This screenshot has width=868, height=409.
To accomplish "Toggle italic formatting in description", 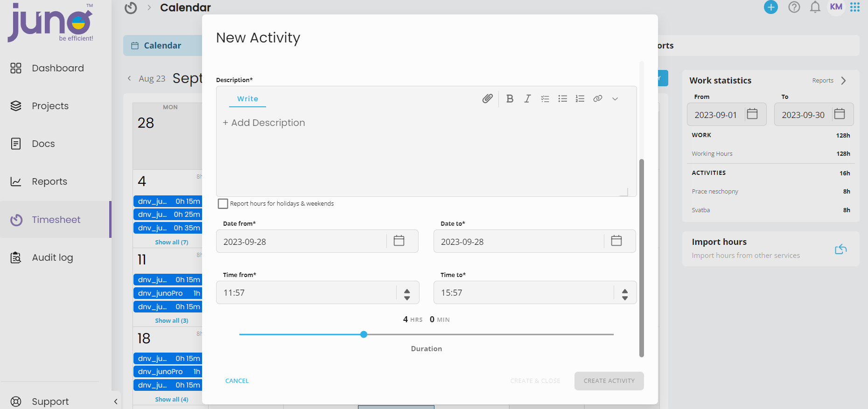I will click(x=527, y=98).
